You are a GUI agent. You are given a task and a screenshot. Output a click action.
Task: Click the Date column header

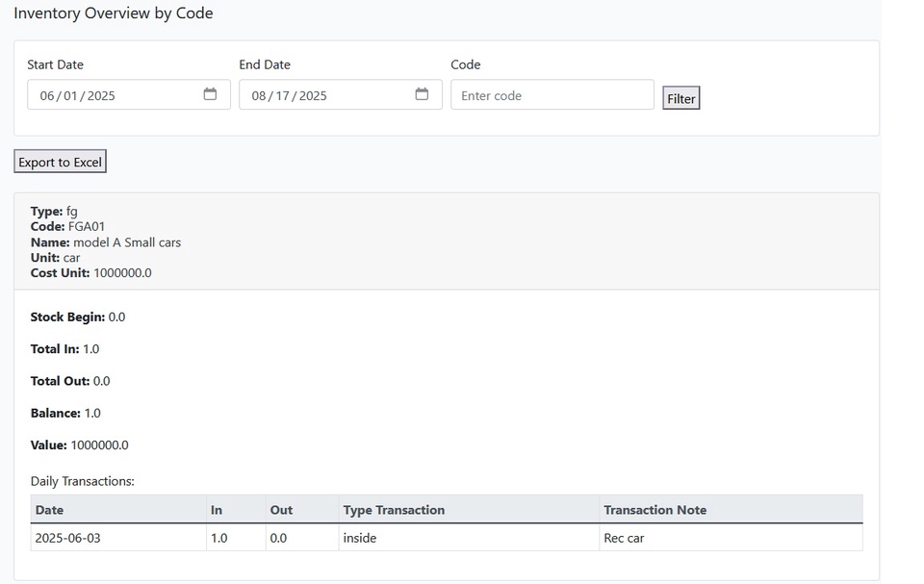49,510
